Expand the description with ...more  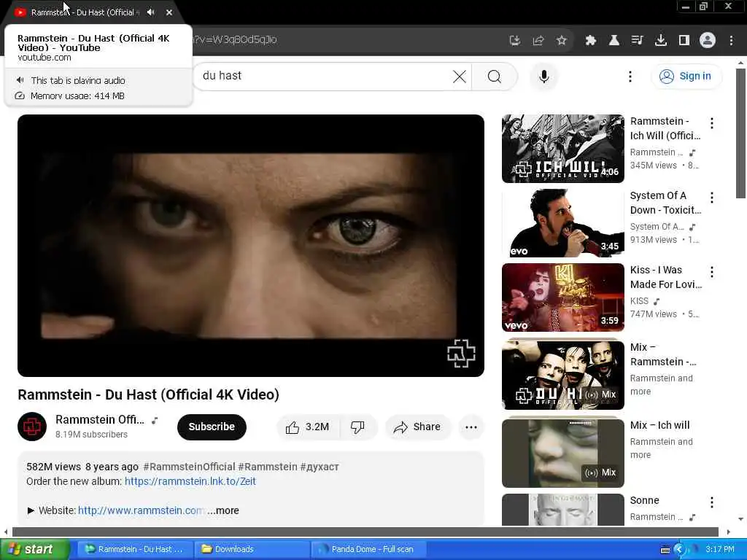223,510
